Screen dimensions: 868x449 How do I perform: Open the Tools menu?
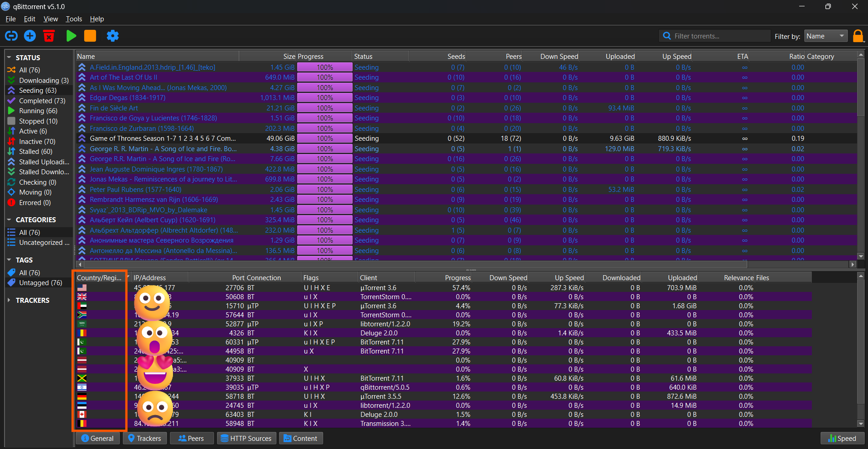tap(74, 19)
